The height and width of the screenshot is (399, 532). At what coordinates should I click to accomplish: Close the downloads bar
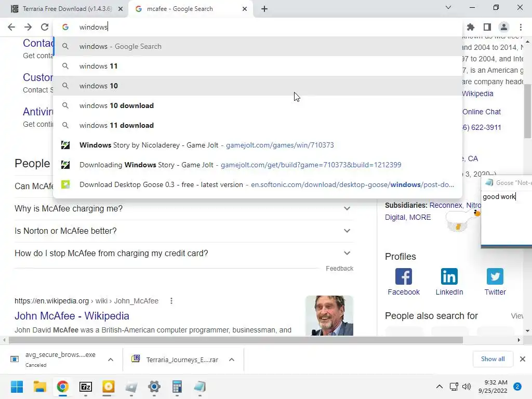coord(523,359)
